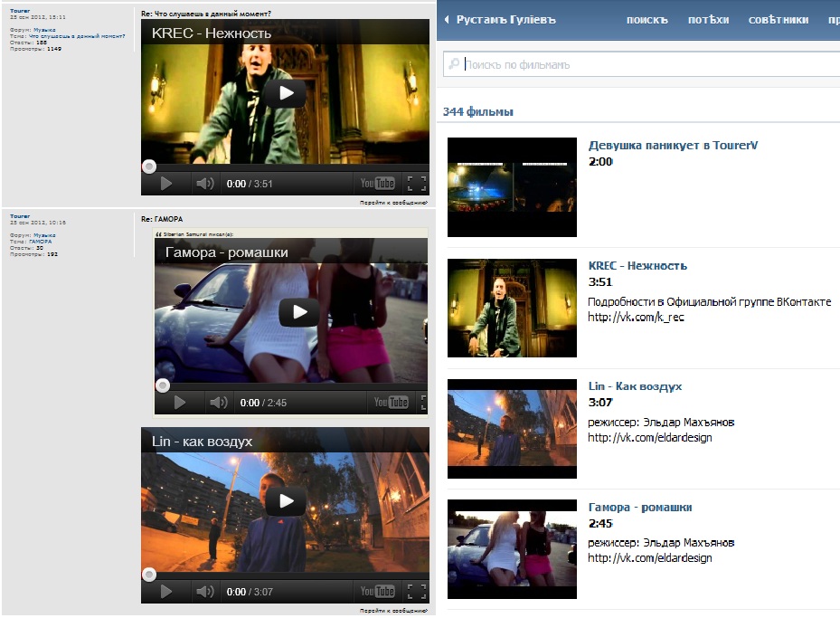
Task: Mute the Гамора - ромашки forum video with its speaker icon
Action: click(218, 403)
